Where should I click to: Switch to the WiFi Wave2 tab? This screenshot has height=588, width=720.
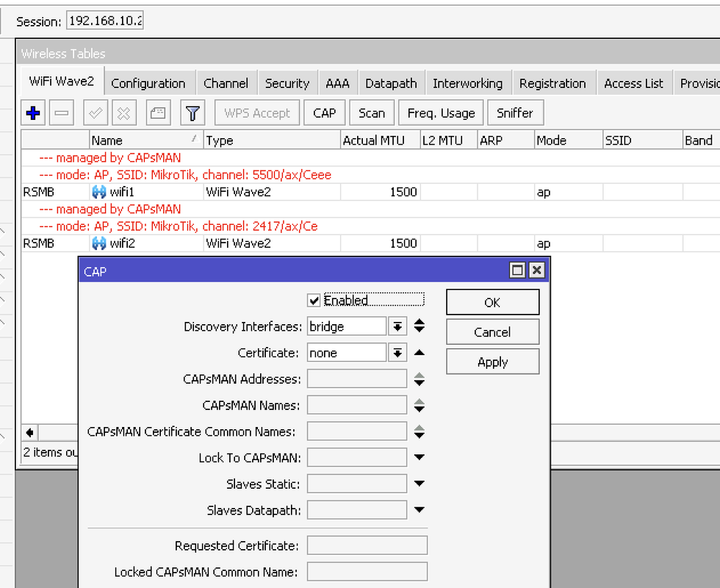point(62,82)
